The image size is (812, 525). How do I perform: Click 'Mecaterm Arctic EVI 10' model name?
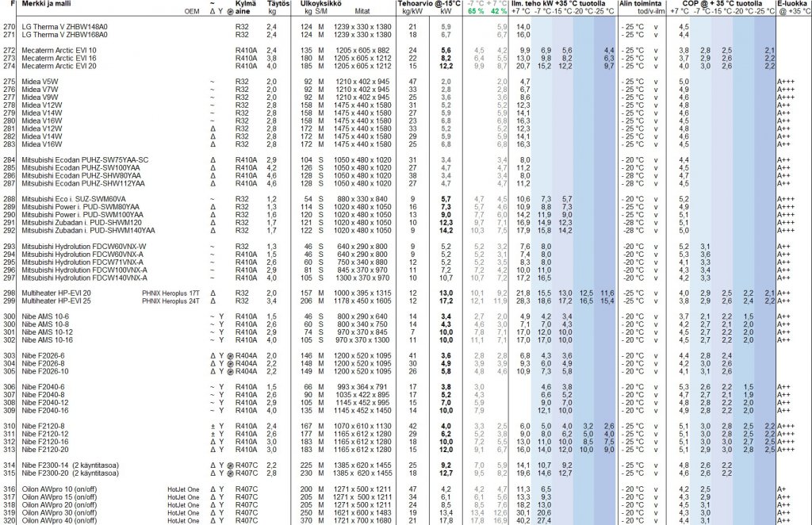59,51
